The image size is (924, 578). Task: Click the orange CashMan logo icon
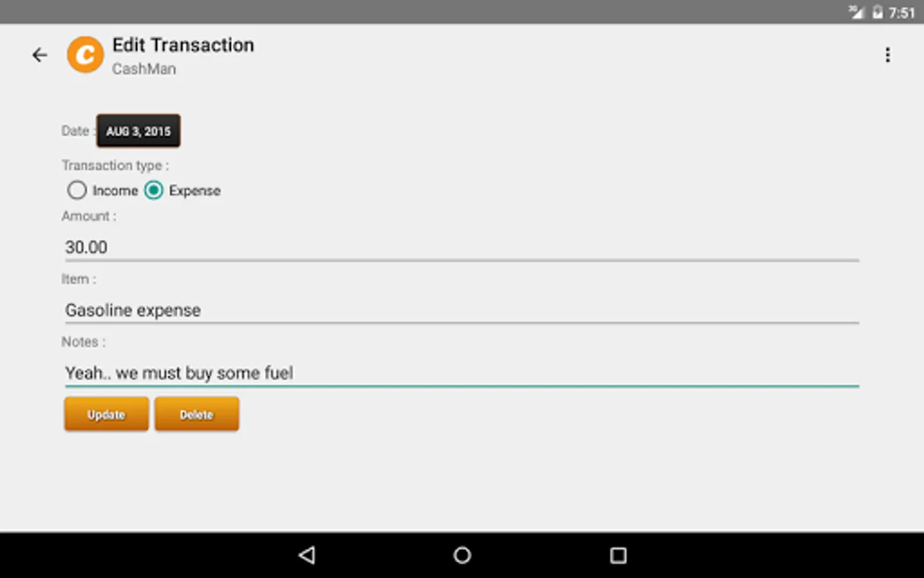tap(85, 55)
